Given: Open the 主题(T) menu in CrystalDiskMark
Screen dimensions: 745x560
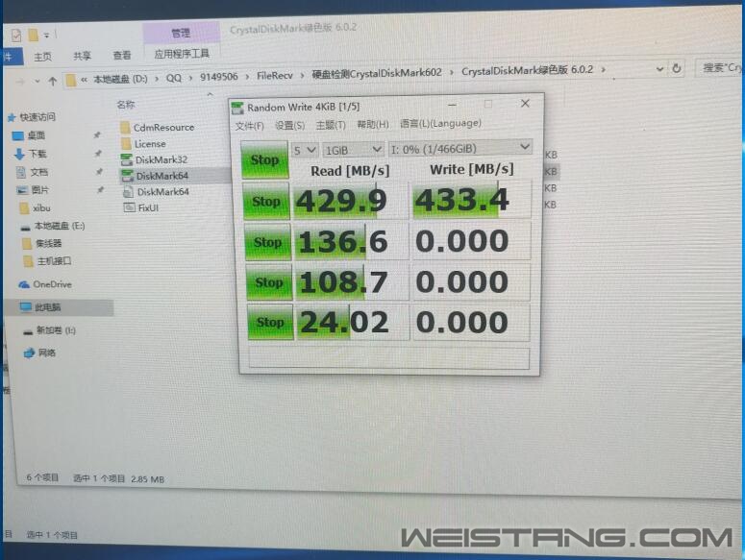Looking at the screenshot, I should [331, 125].
